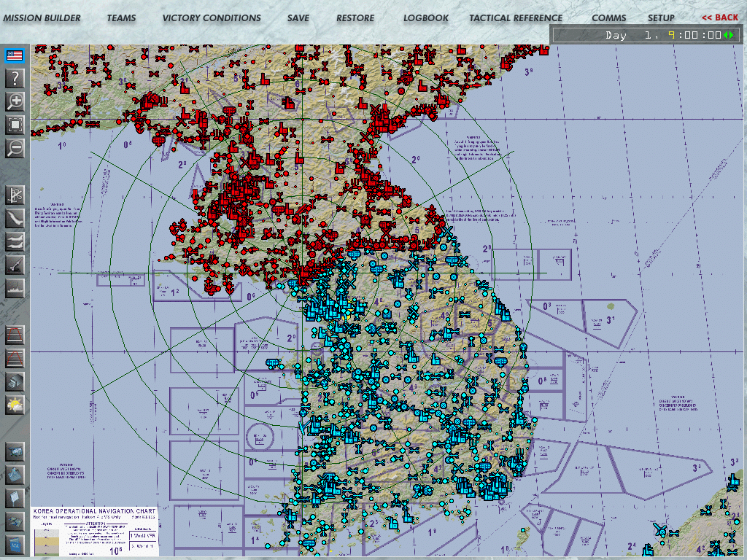
Task: Open the Tactical Reference
Action: point(516,18)
